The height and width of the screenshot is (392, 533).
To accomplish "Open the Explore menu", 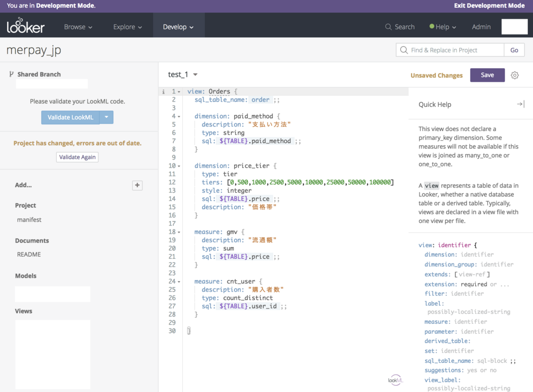I will 128,27.
